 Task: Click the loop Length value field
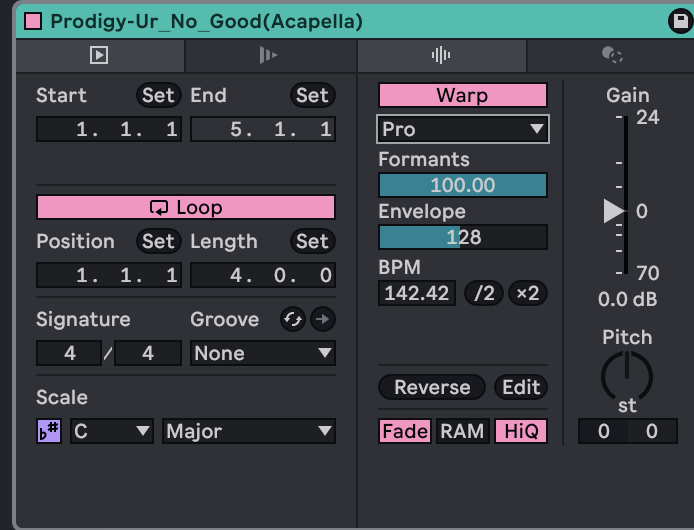tap(263, 275)
